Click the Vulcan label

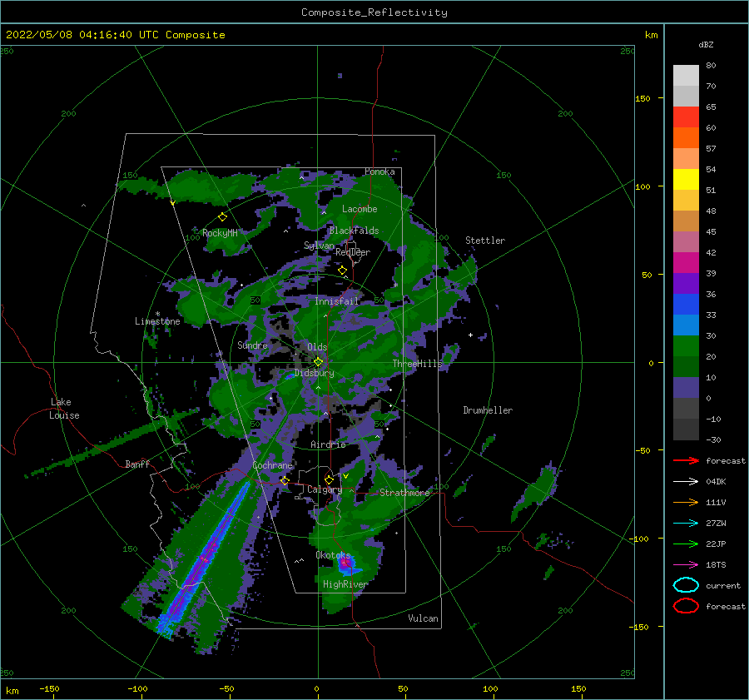(x=423, y=618)
